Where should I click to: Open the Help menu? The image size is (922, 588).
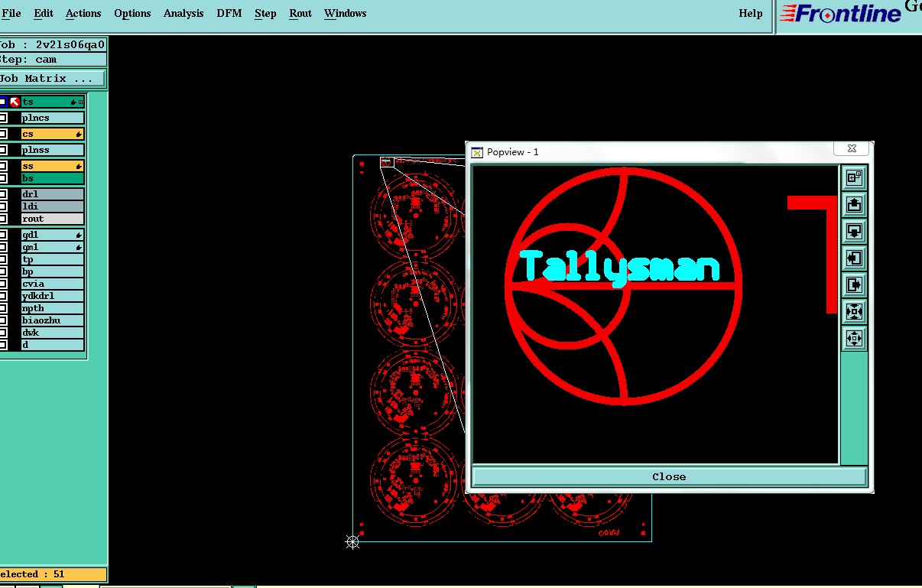pos(750,13)
